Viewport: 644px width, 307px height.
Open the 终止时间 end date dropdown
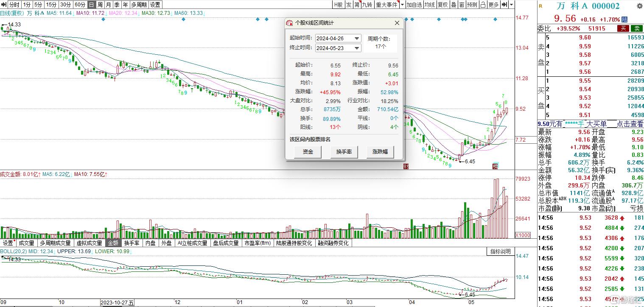[x=356, y=48]
